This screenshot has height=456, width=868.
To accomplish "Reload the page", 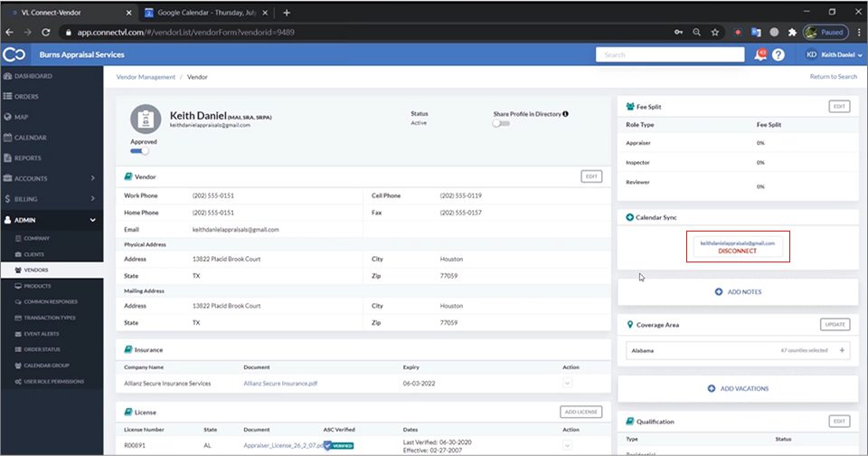I will [x=46, y=33].
